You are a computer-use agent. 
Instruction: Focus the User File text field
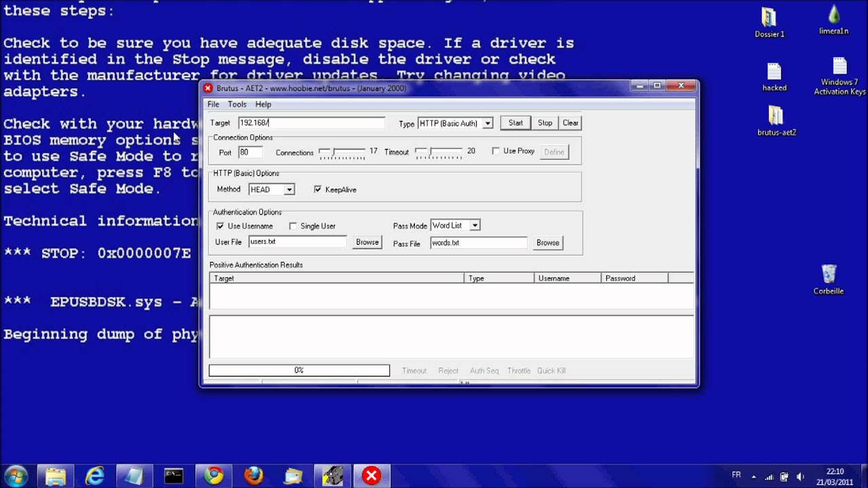(x=298, y=241)
